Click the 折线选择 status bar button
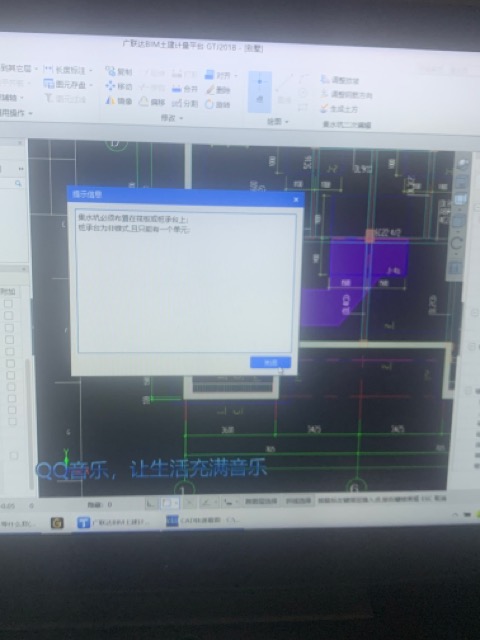 coord(298,500)
